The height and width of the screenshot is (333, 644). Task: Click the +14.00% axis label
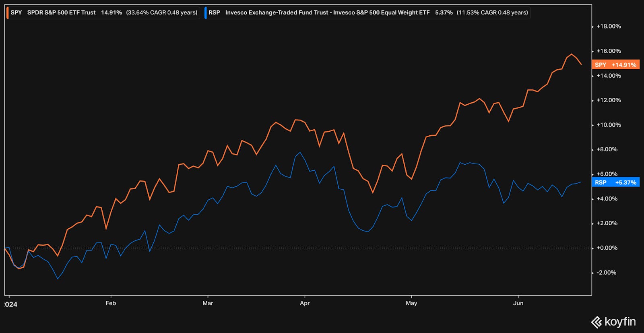point(609,75)
